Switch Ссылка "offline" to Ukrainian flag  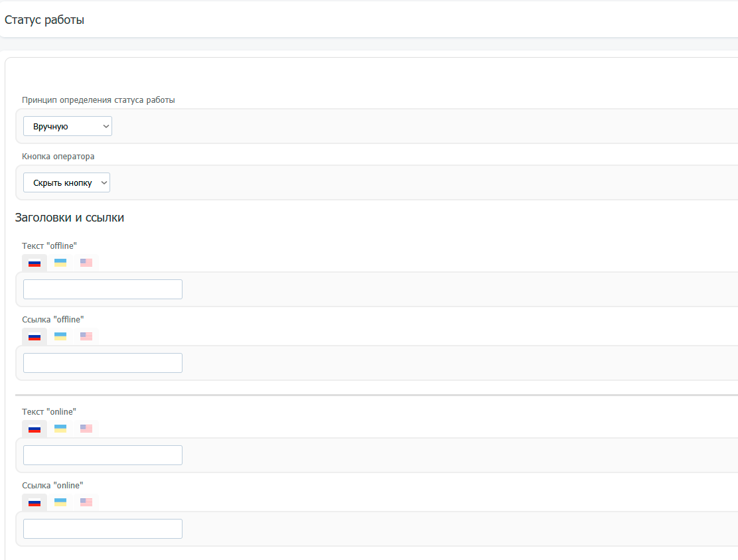click(60, 336)
